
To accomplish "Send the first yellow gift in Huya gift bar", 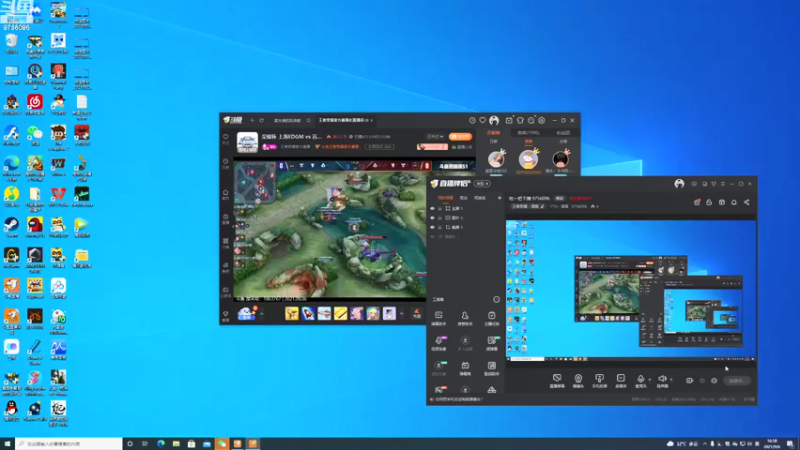I will click(292, 313).
